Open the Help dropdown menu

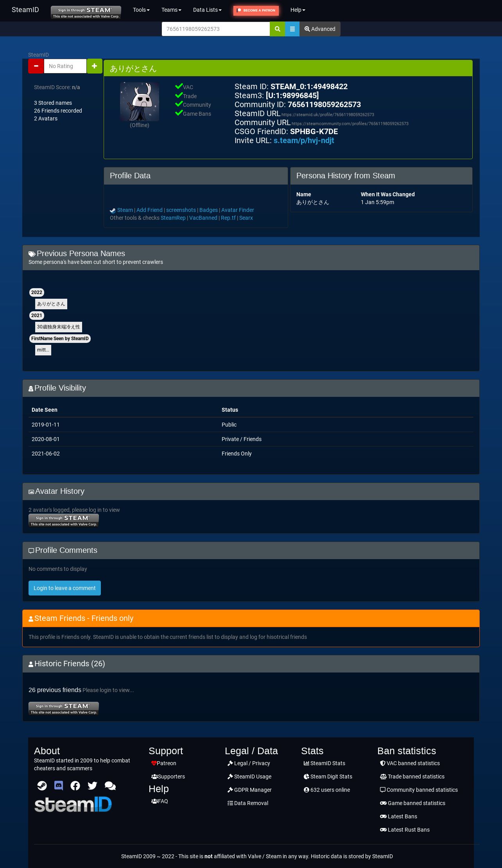(298, 10)
